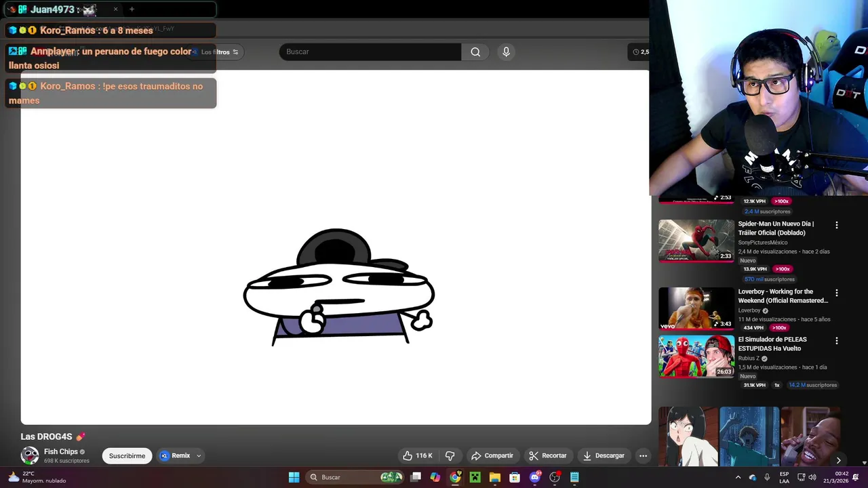Open Spider-Man Un Nuevo Día thumbnail

click(x=696, y=240)
